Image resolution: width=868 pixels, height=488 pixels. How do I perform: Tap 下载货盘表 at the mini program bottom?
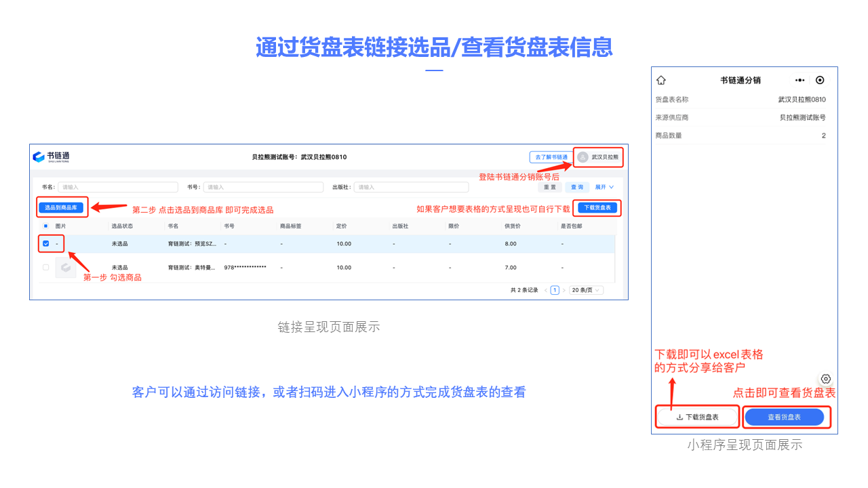pos(697,418)
